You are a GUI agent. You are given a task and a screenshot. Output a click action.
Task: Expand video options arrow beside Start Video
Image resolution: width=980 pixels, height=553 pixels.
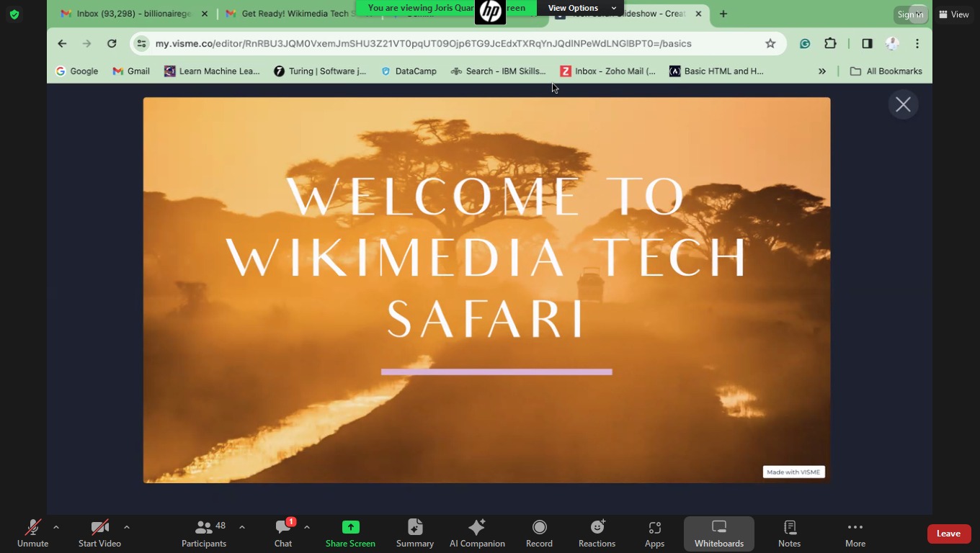127,527
